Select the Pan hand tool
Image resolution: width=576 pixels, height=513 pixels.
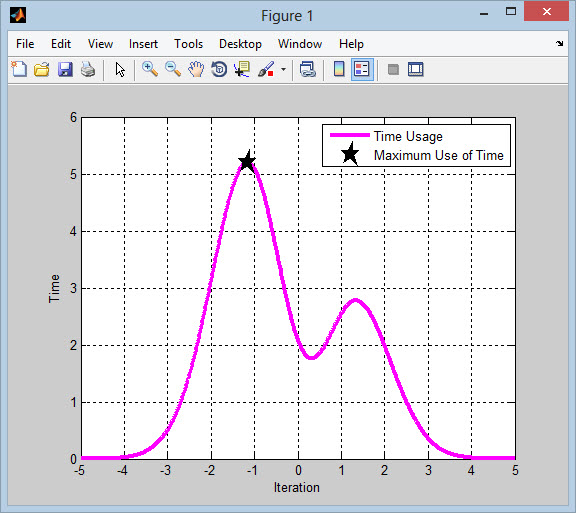pyautogui.click(x=196, y=69)
